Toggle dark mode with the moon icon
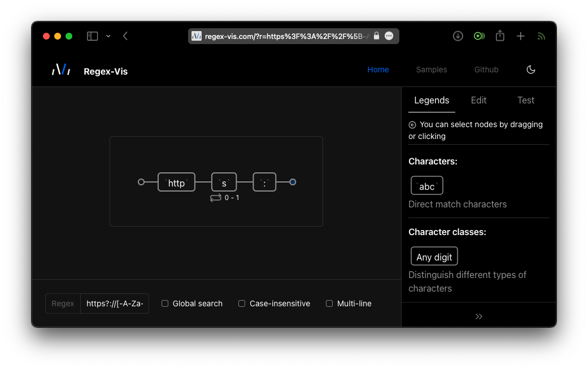 530,70
